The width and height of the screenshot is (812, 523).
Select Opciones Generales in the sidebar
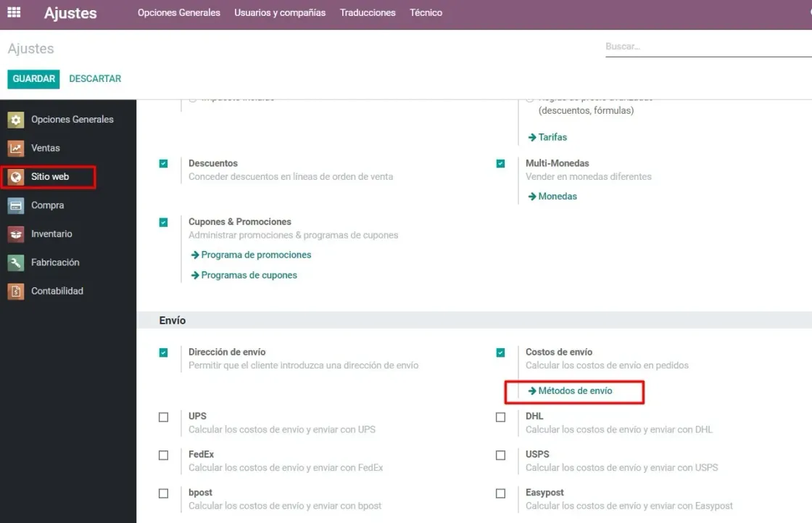(x=72, y=120)
